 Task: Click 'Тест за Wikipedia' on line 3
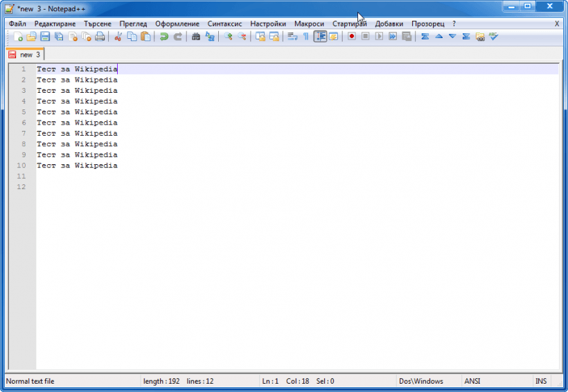77,90
